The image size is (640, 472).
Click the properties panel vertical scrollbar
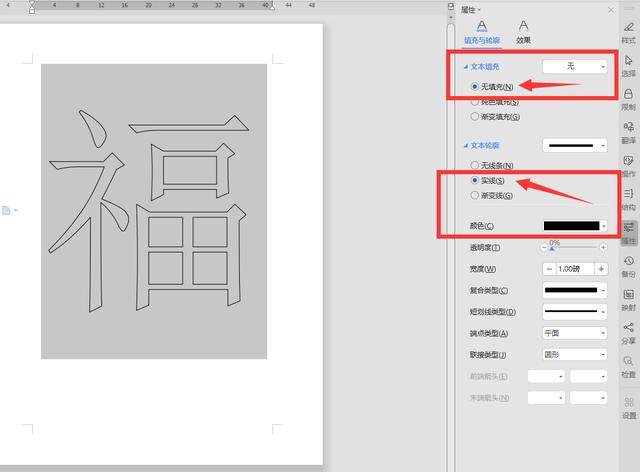pyautogui.click(x=451, y=245)
